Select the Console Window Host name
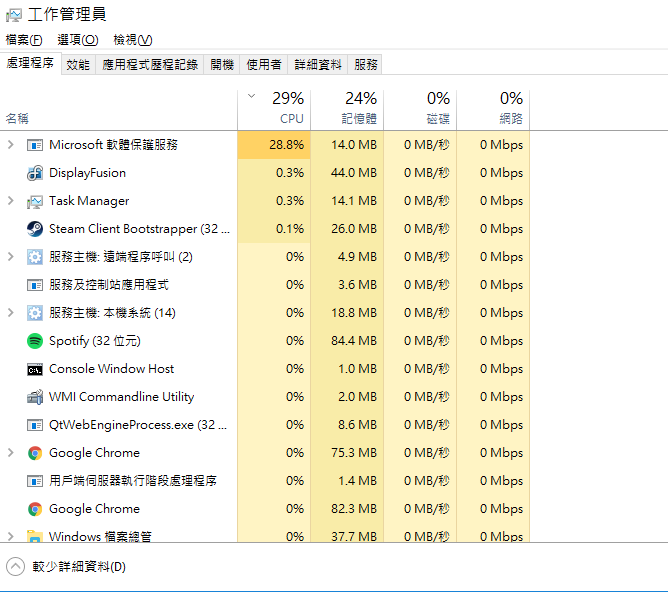This screenshot has height=592, width=668. (x=112, y=369)
